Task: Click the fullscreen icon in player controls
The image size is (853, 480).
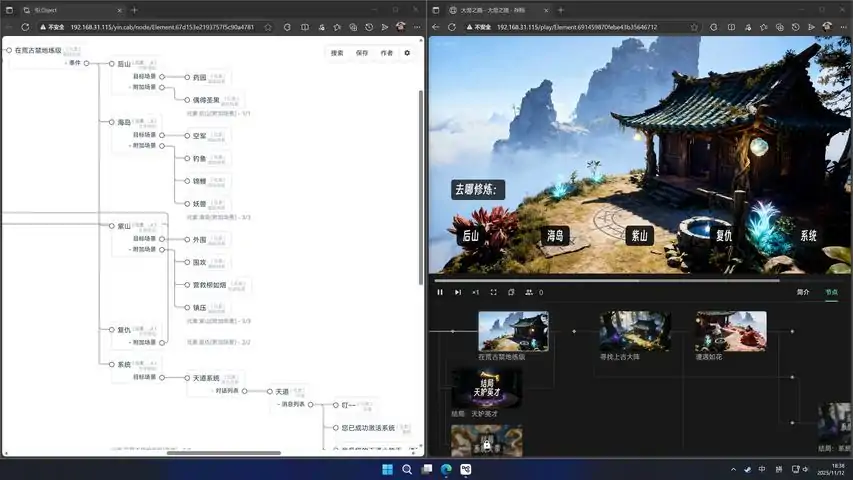Action: (x=493, y=292)
